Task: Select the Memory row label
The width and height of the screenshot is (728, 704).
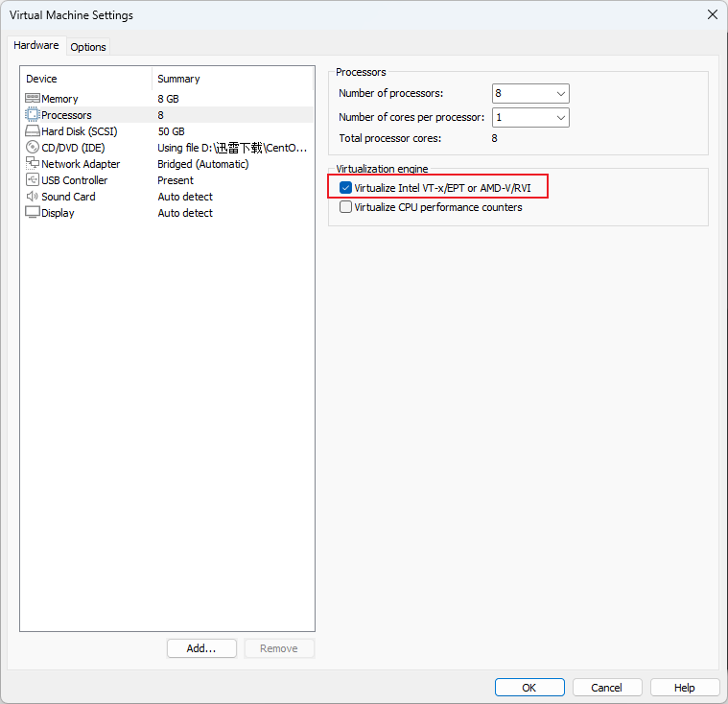Action: 59,99
